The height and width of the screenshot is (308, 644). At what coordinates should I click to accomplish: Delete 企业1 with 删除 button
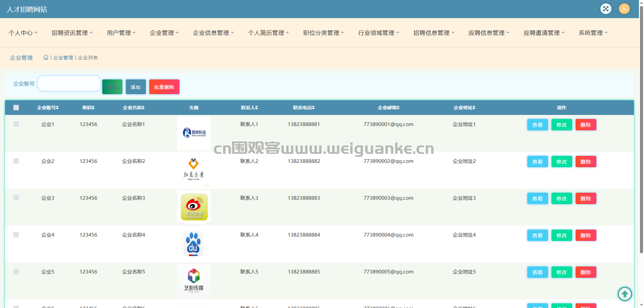pyautogui.click(x=586, y=125)
